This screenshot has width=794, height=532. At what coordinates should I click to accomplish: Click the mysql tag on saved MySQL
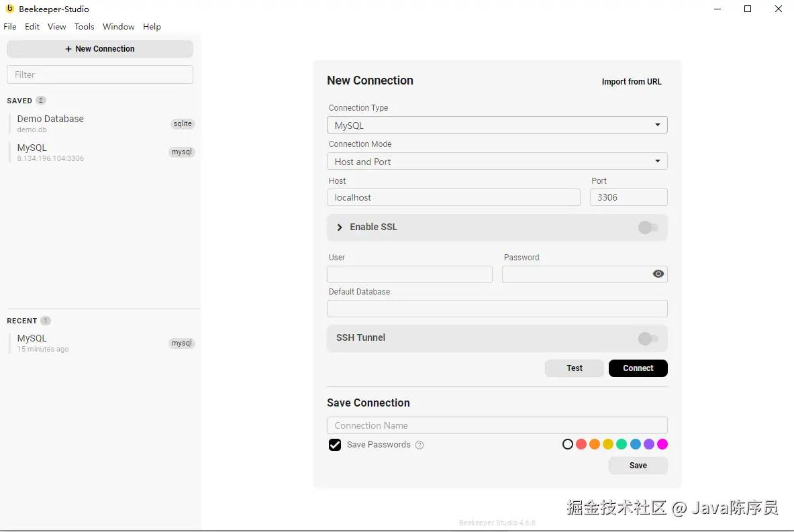[x=181, y=152]
